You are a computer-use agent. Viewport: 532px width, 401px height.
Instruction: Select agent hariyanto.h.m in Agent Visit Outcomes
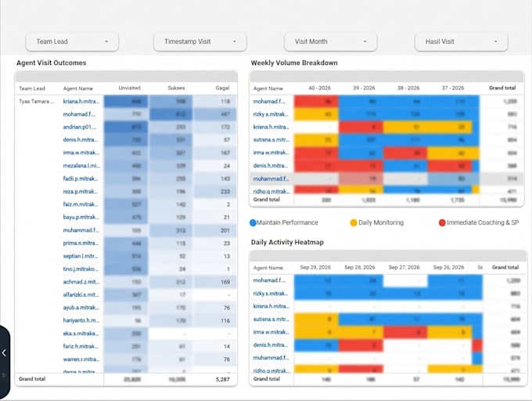click(x=81, y=320)
